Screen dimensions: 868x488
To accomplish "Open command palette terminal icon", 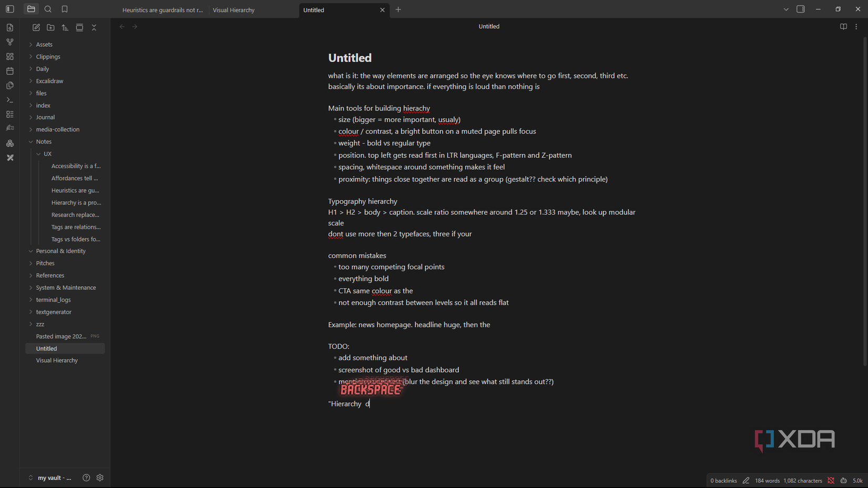I will pyautogui.click(x=10, y=100).
